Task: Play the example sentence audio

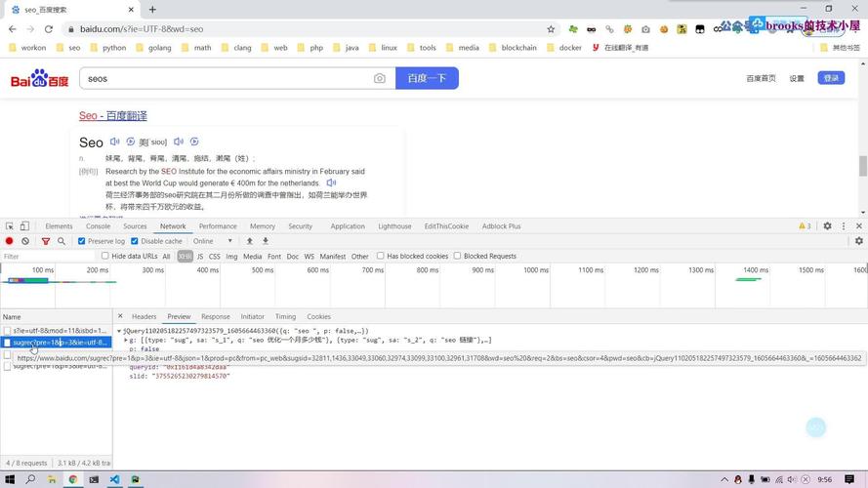Action: [331, 183]
